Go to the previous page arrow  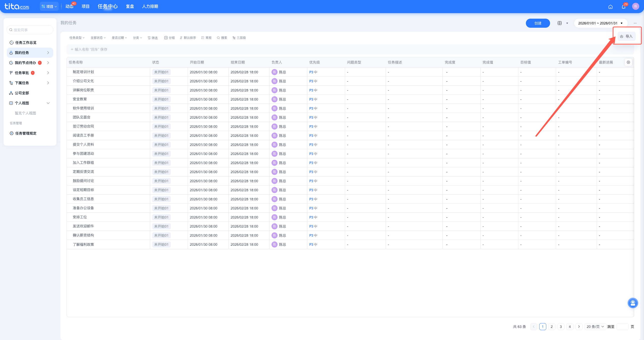533,327
